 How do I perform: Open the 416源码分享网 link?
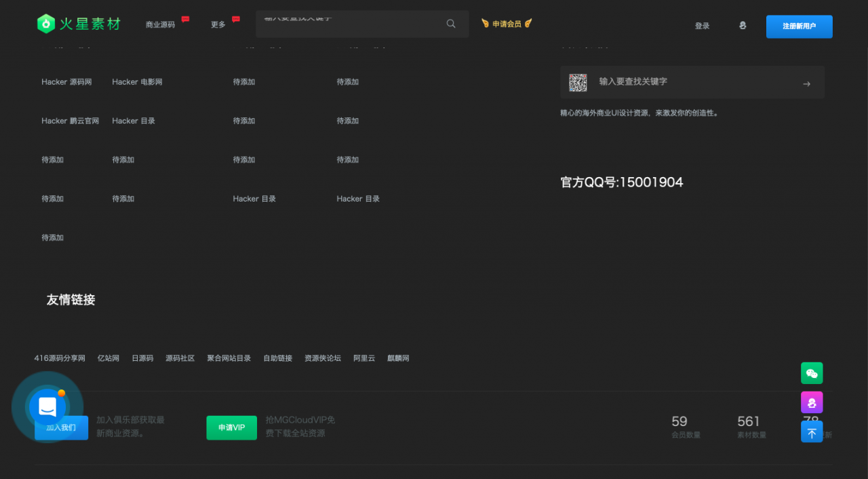click(59, 358)
